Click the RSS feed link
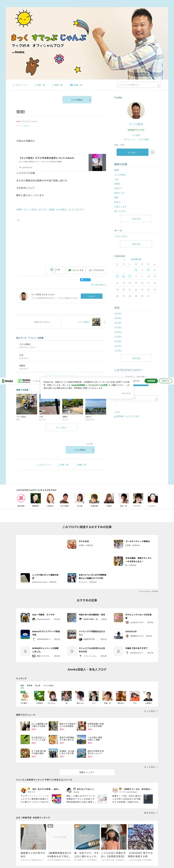This screenshot has height=868, width=174. pos(117,412)
